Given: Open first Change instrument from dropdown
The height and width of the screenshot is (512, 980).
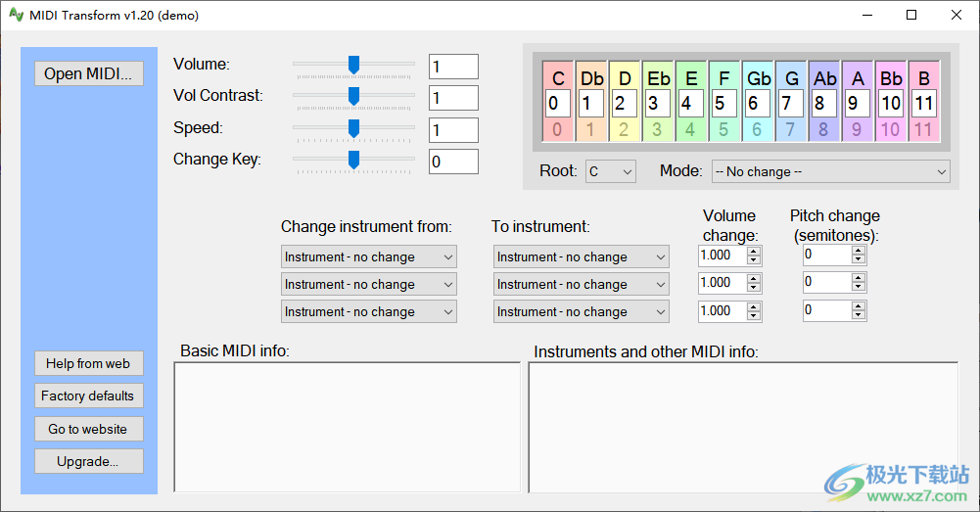Looking at the screenshot, I should 369,256.
